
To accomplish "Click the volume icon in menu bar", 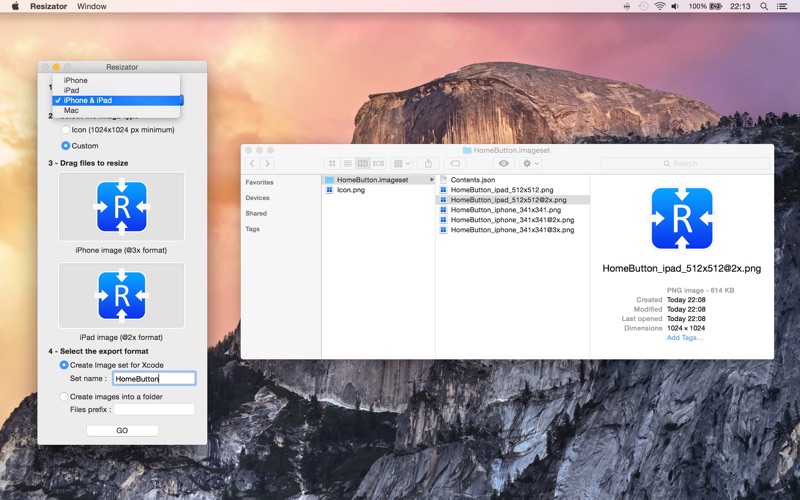I will [x=675, y=6].
